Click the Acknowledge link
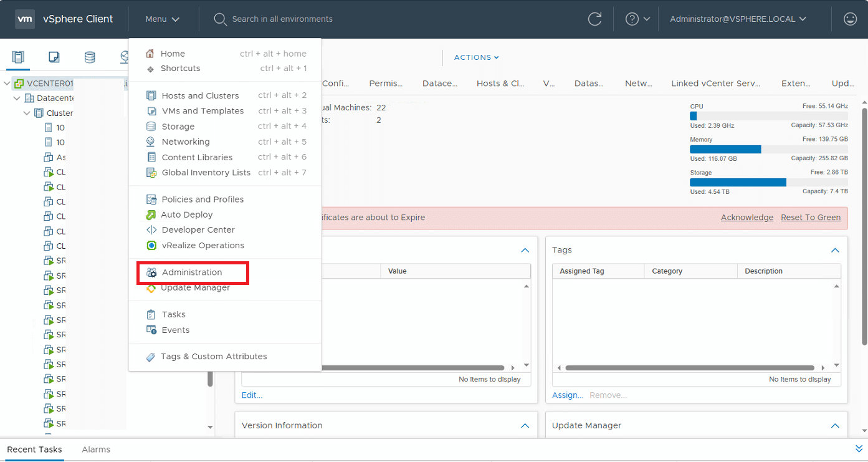868x462 pixels. tap(747, 218)
